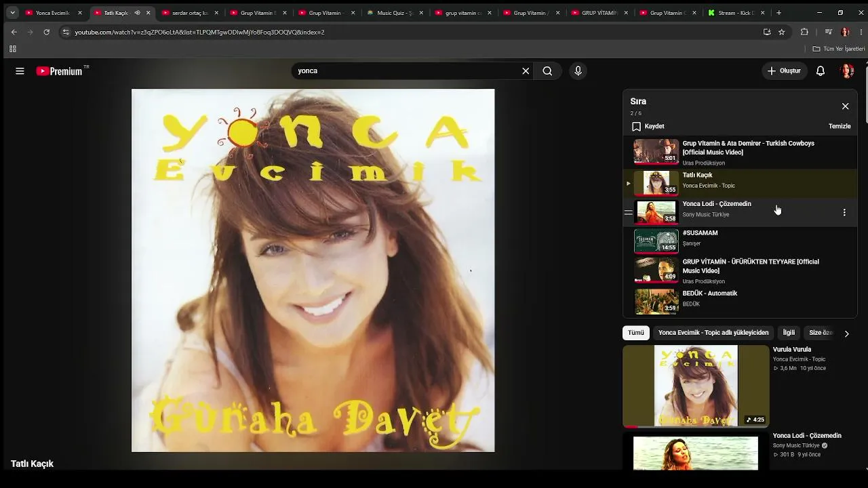Close the Music Quiz tab
Screen dimensions: 868x488
(x=422, y=13)
